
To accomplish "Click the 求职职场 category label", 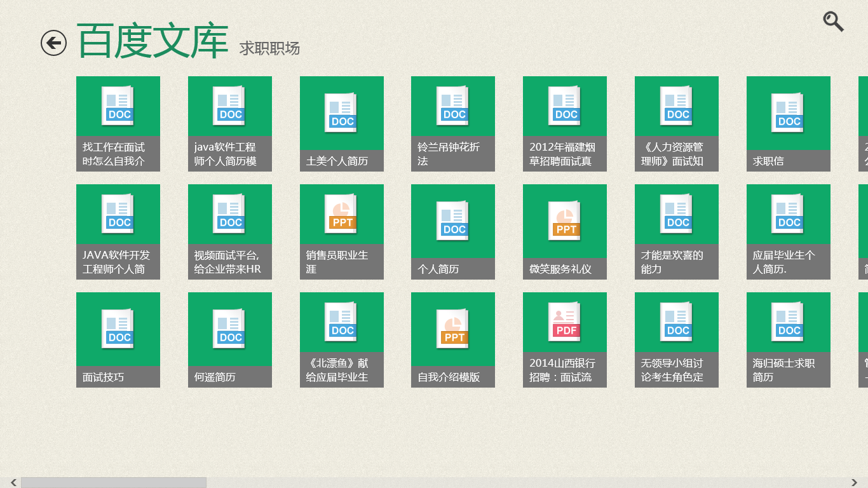I will click(269, 49).
